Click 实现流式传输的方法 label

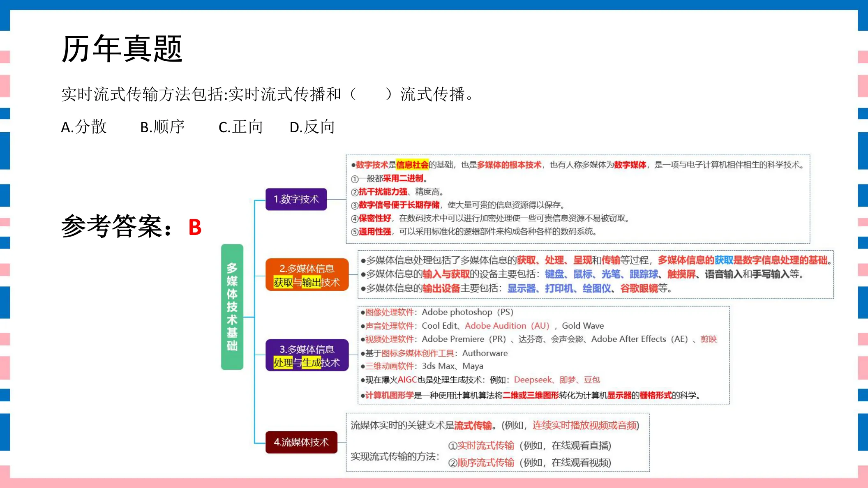[395, 456]
